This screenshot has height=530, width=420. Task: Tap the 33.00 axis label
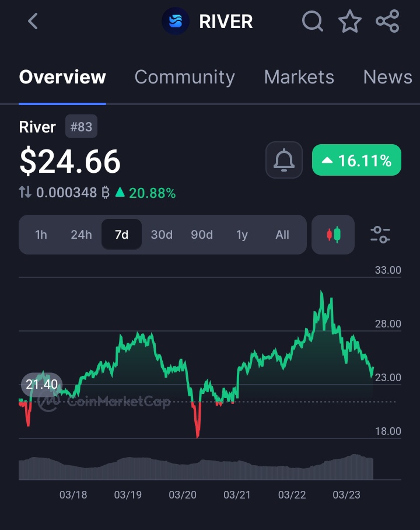[x=388, y=270]
